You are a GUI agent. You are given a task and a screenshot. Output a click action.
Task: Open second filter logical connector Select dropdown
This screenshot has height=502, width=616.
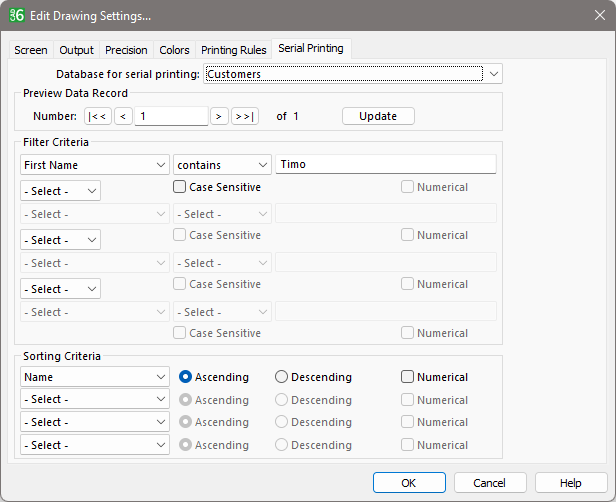click(x=60, y=240)
